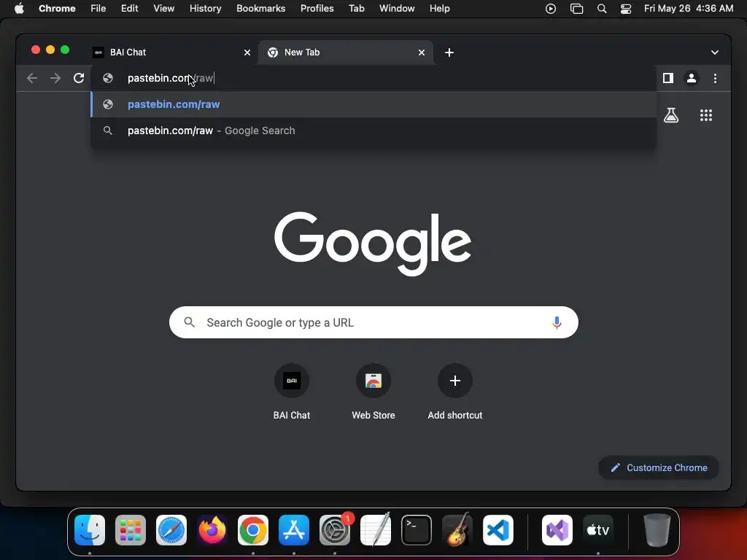Toggle the side panel icon
The height and width of the screenshot is (560, 747).
[x=668, y=78]
